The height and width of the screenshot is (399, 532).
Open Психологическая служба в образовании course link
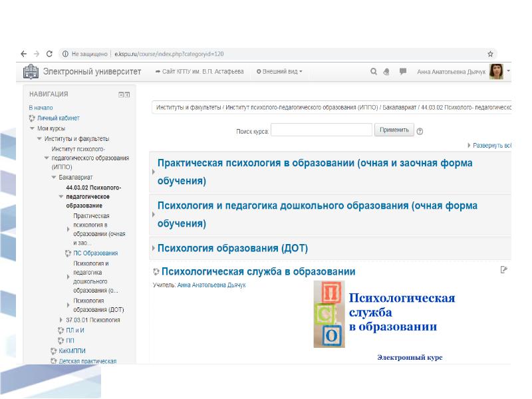[x=258, y=271]
